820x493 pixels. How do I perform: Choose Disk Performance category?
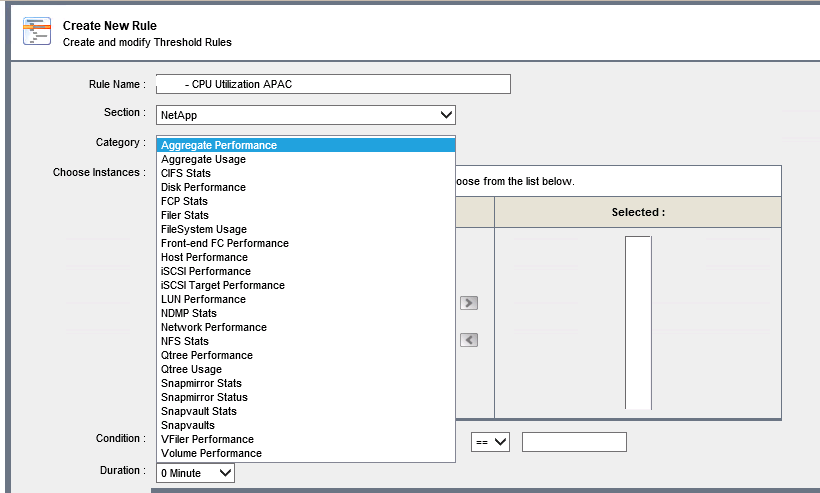click(306, 187)
